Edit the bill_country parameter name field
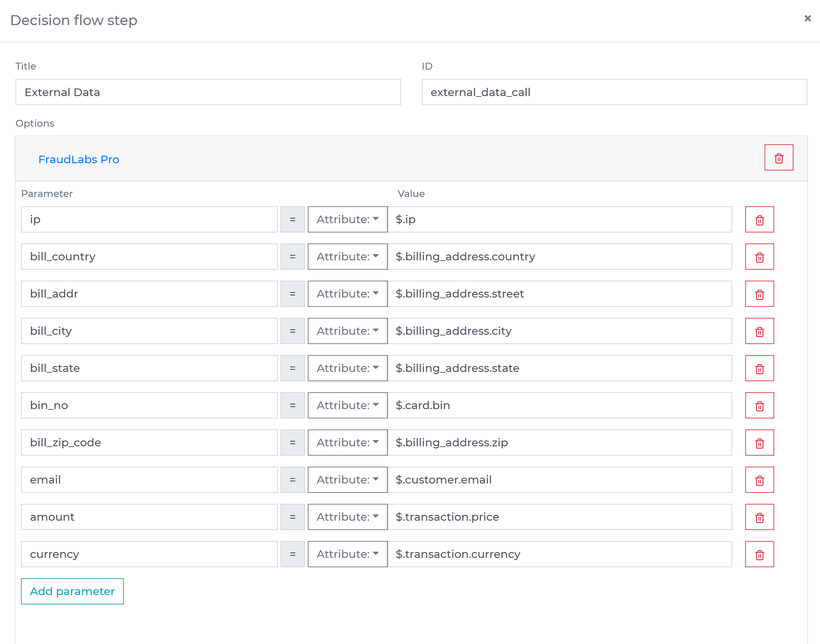 click(149, 257)
